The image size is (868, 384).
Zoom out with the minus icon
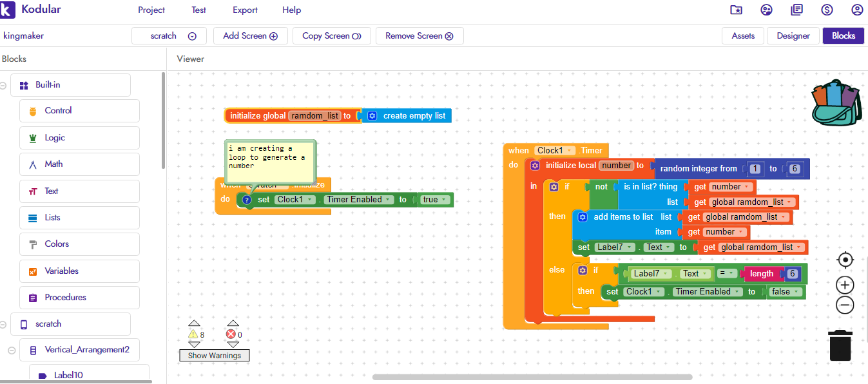(x=845, y=305)
